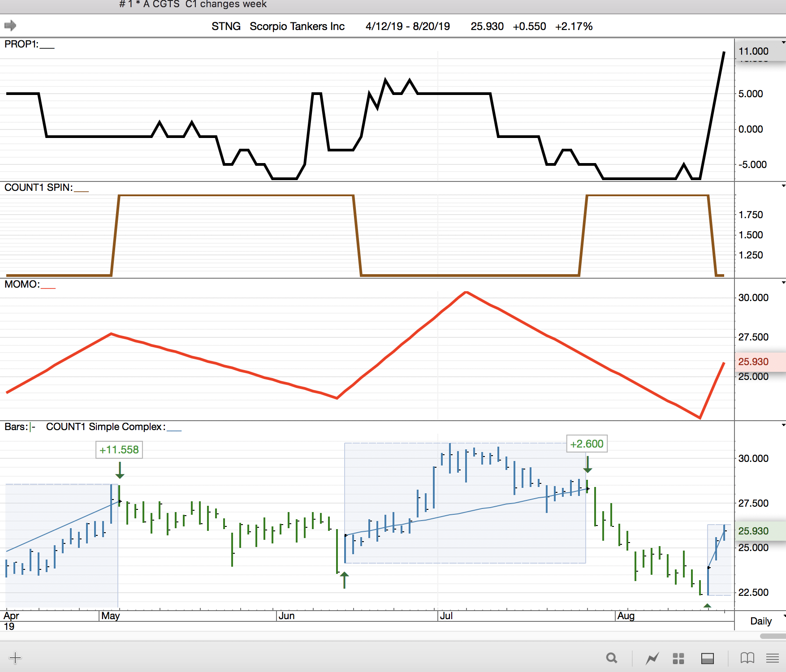Image resolution: width=786 pixels, height=672 pixels.
Task: Click the -5.000 tick on PROP1 scale
Action: click(x=752, y=164)
